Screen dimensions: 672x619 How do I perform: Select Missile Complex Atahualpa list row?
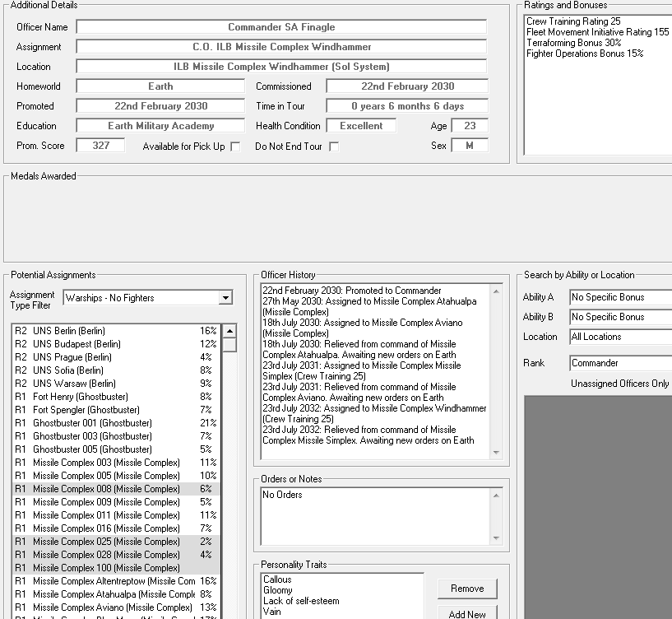116,594
